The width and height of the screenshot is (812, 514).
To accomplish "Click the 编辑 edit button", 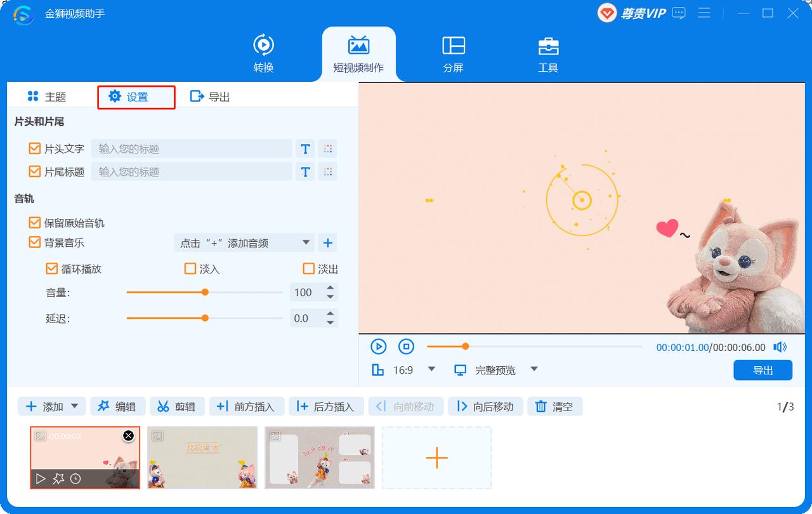I will [x=118, y=407].
